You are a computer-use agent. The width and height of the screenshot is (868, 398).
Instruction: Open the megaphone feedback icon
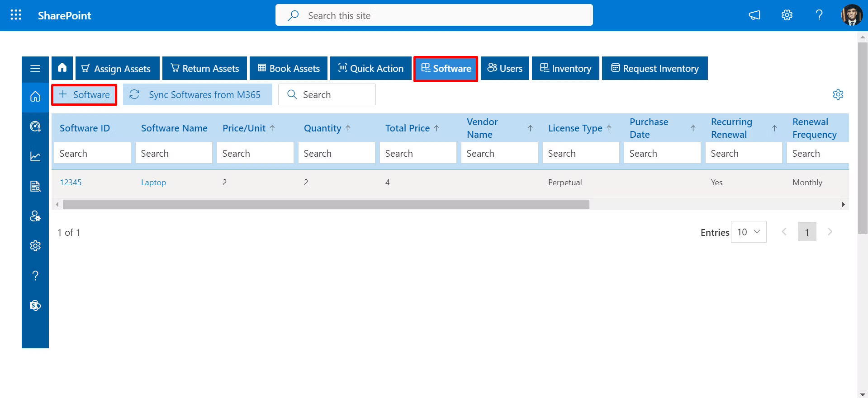pos(754,15)
